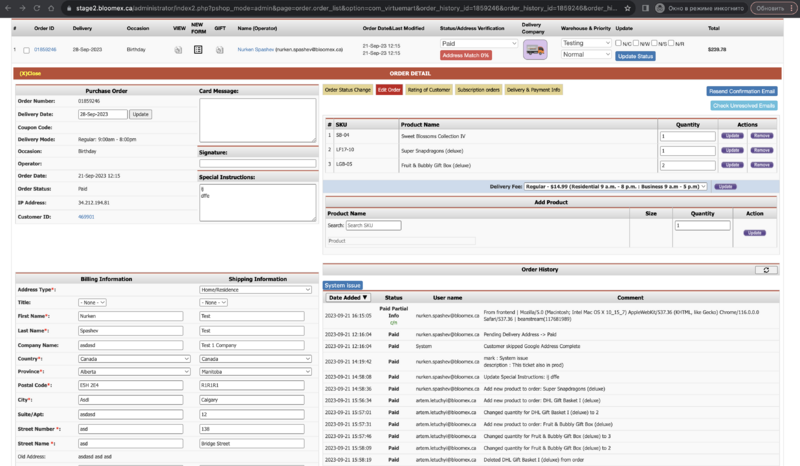This screenshot has width=800, height=466.
Task: Click Address Match 0% button
Action: [x=466, y=55]
